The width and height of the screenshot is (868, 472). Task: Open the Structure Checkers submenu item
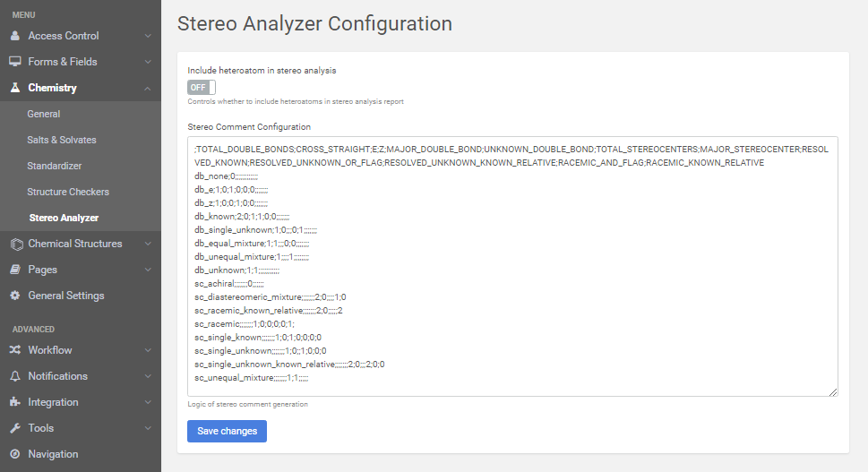click(x=68, y=192)
